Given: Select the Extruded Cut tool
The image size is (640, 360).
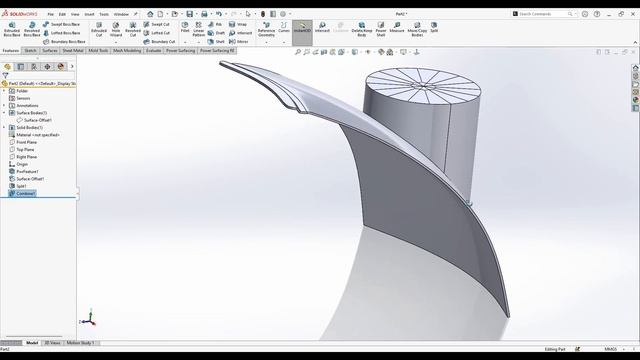Looking at the screenshot, I should (99, 29).
